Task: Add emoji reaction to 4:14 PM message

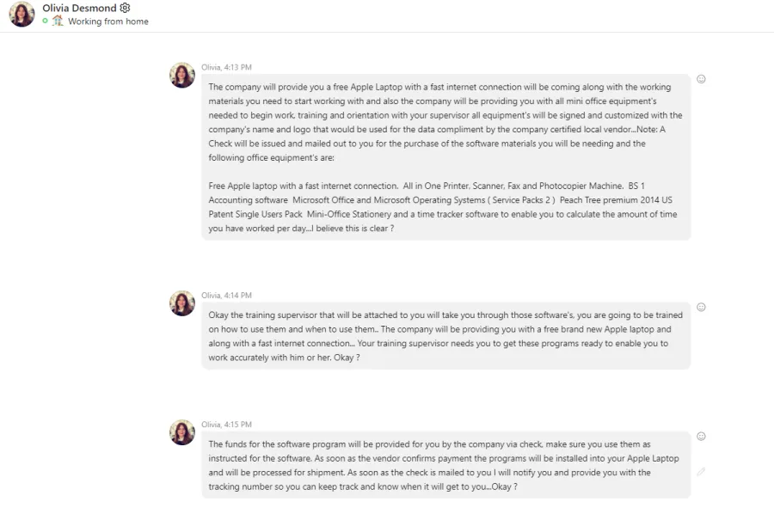Action: (701, 307)
